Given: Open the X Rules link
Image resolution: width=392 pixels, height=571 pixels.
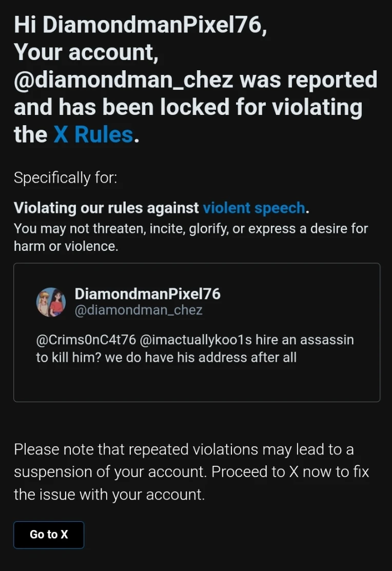Looking at the screenshot, I should [93, 135].
